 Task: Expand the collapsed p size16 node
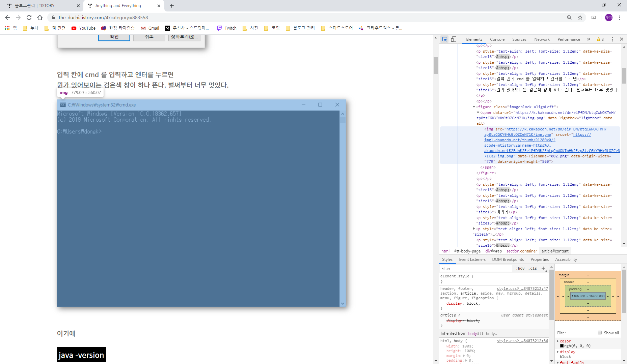(474, 229)
